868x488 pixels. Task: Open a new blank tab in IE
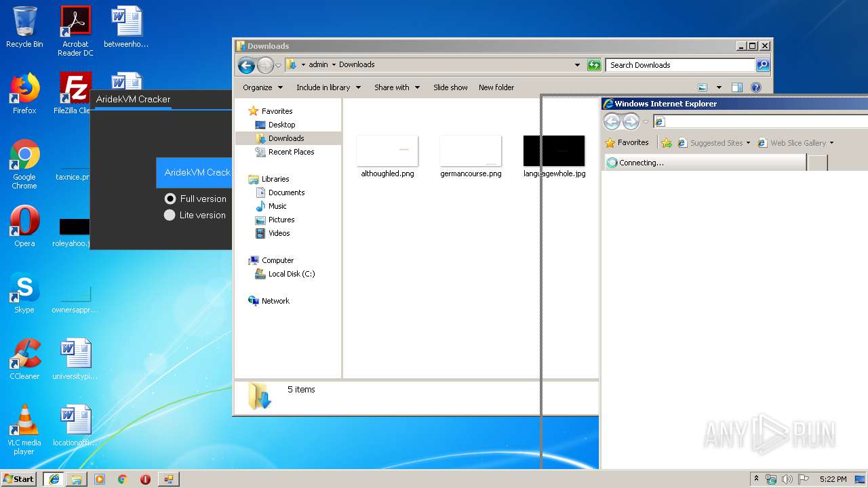coord(818,163)
